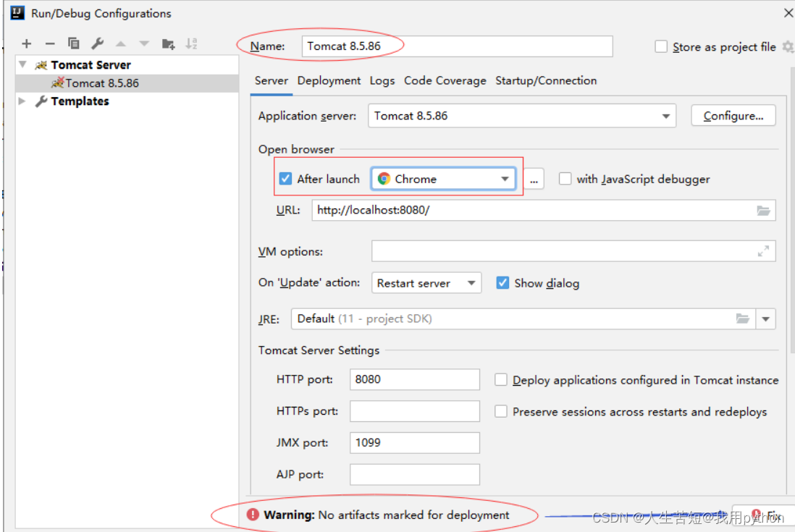Screen dimensions: 795x532
Task: Browse the JRE path with the folder icon
Action: (x=743, y=318)
